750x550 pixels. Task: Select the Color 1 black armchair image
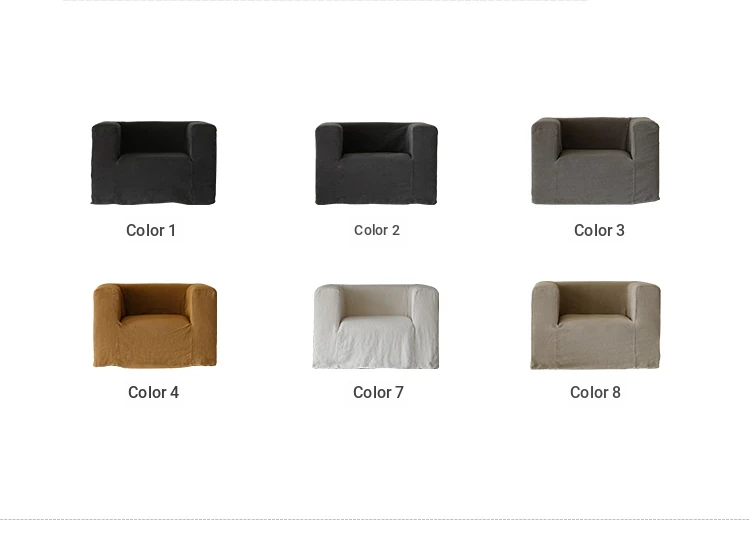pos(154,163)
